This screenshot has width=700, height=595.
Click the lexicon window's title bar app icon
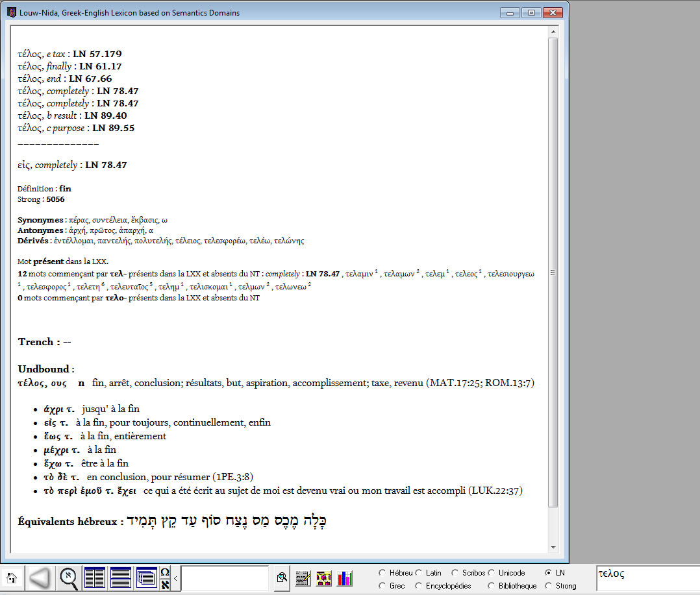pos(12,12)
